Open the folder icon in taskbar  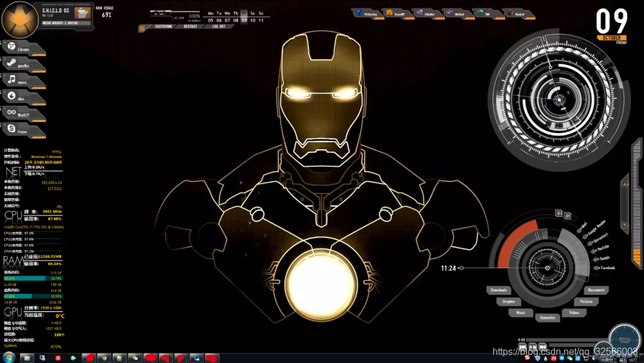pyautogui.click(x=27, y=358)
